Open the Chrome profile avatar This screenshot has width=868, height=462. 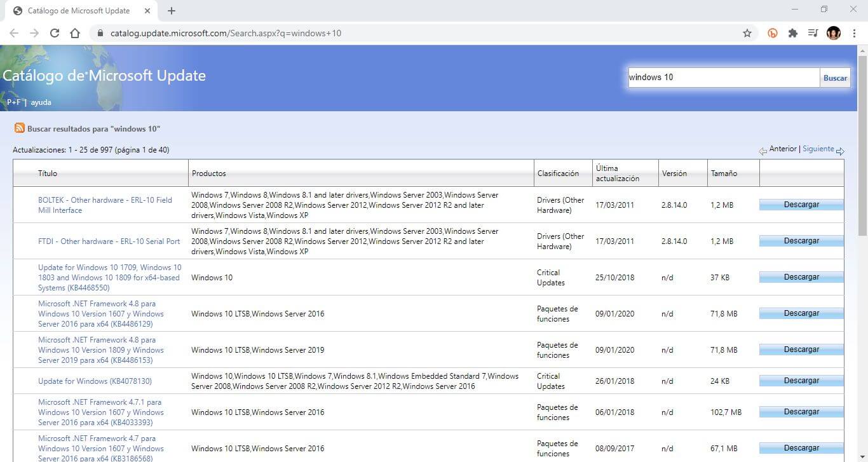[834, 33]
